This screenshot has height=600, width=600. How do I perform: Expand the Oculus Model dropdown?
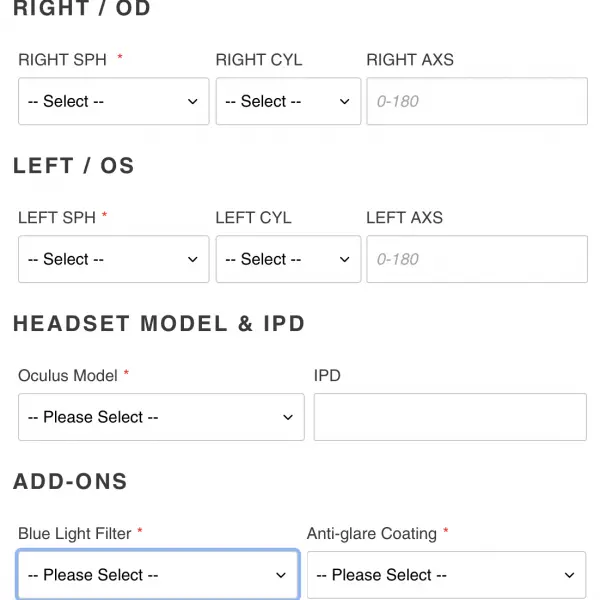tap(161, 417)
